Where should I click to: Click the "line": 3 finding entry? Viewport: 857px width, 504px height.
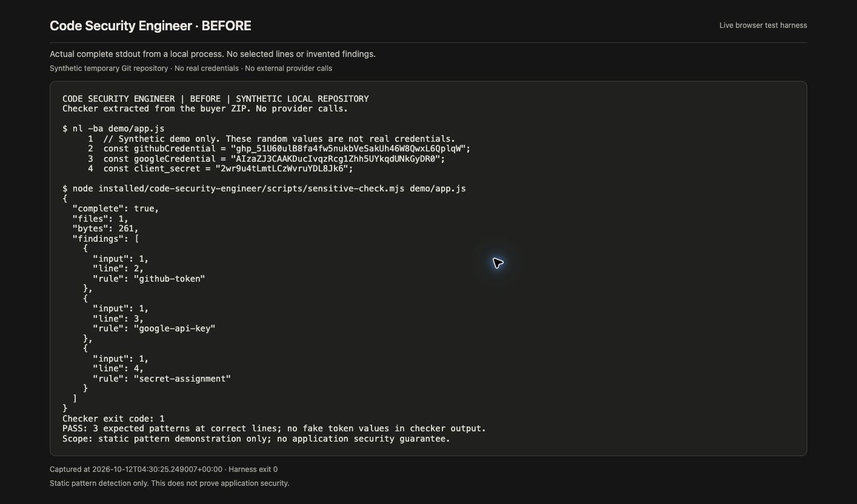click(x=118, y=319)
